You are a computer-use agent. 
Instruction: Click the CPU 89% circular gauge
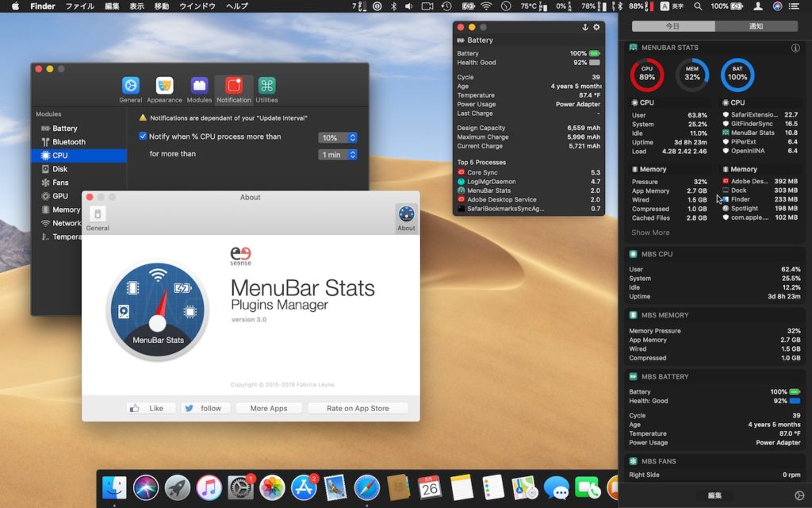647,75
